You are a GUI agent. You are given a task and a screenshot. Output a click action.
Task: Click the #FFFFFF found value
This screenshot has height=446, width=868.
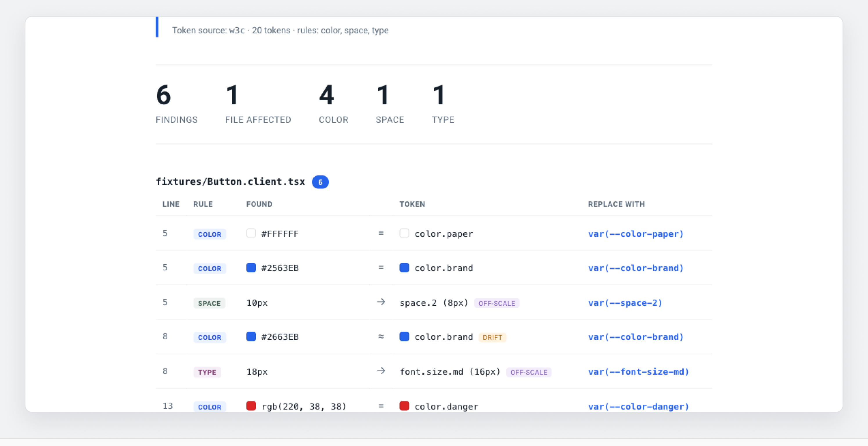(280, 234)
